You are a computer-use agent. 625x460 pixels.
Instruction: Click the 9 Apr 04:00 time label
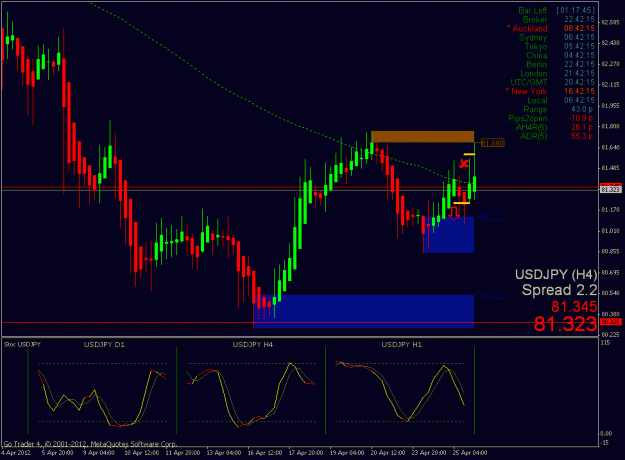[99, 453]
